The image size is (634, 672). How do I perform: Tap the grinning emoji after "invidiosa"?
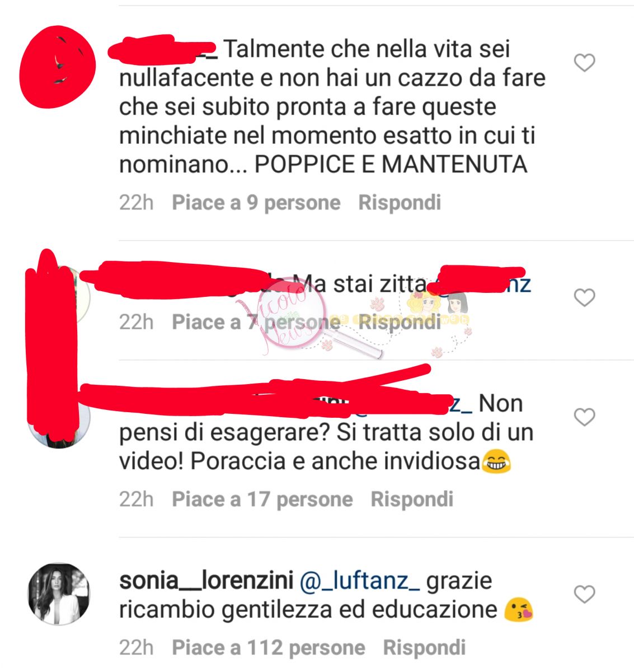(496, 462)
